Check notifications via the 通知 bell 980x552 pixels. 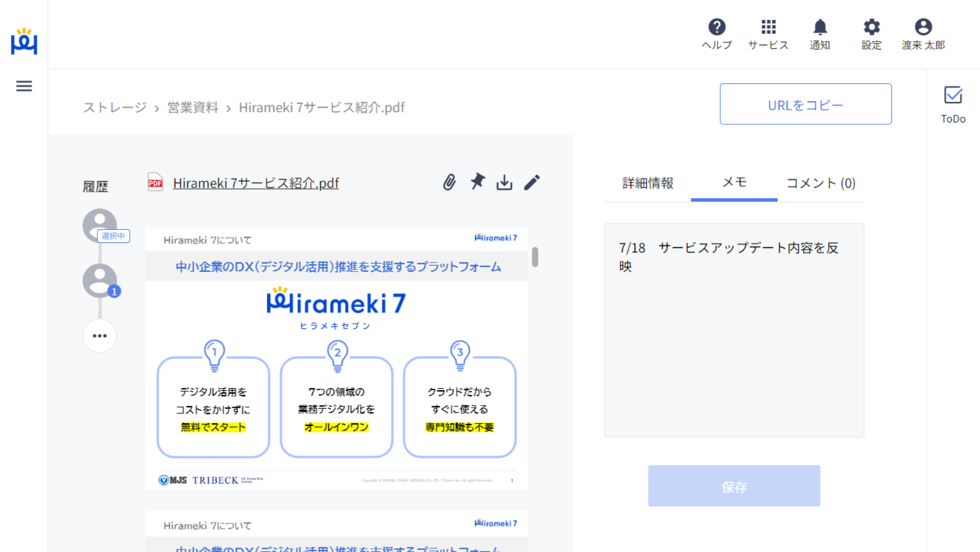click(x=819, y=34)
